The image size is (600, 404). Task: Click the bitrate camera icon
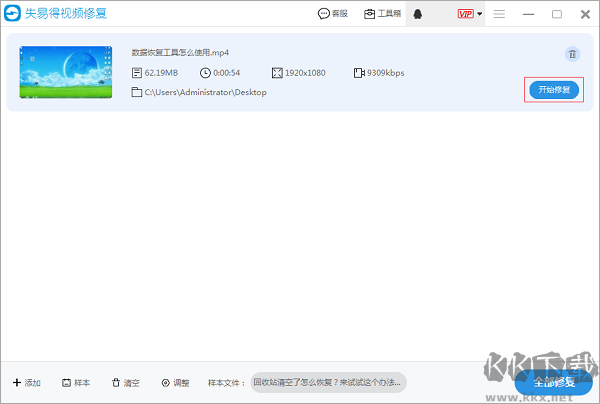pos(359,73)
